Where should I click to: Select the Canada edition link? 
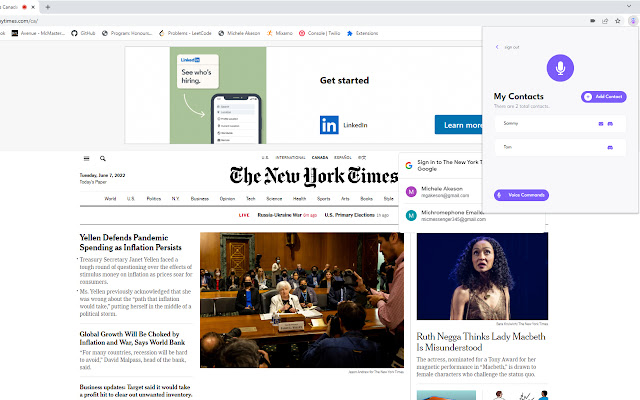click(320, 157)
